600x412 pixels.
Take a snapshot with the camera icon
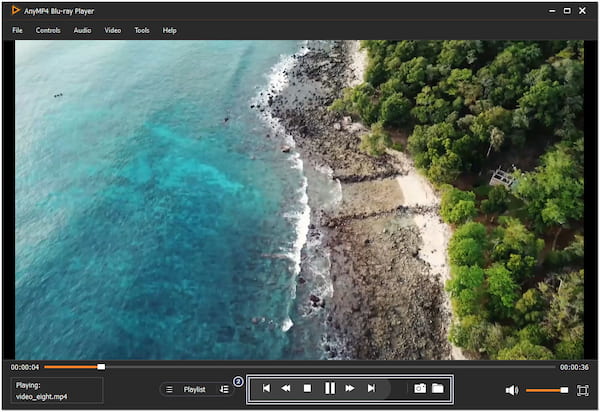(420, 388)
